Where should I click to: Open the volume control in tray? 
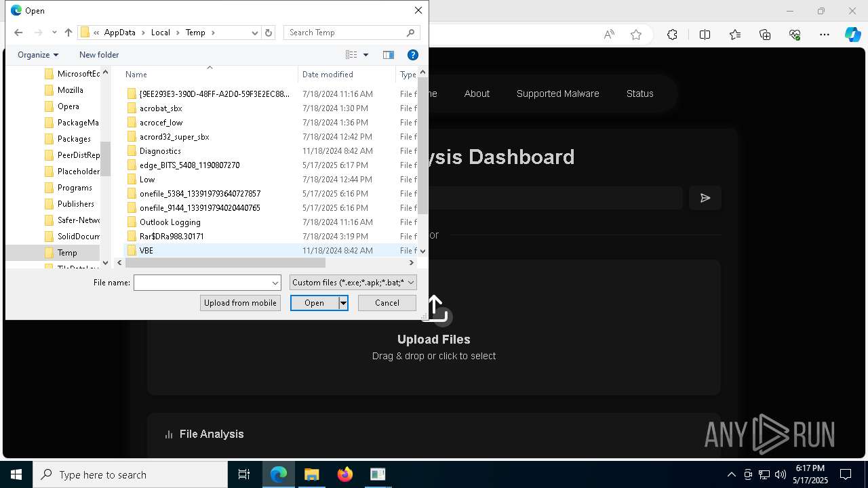point(781,474)
